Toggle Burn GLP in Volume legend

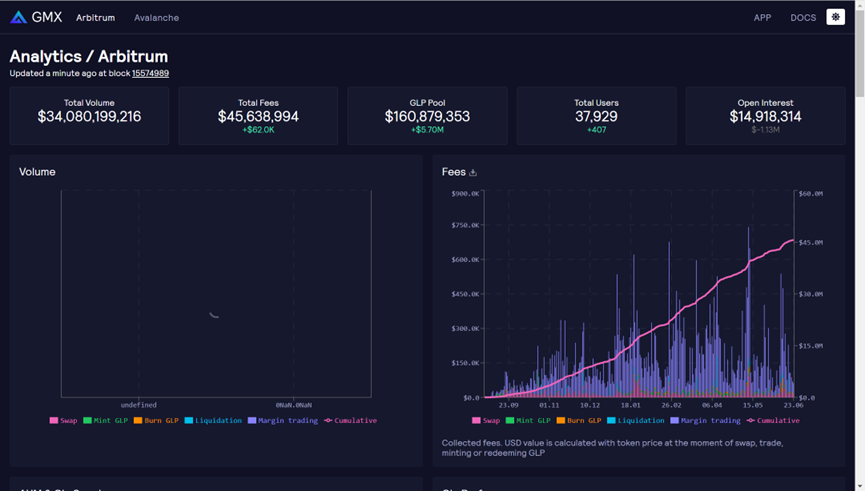[156, 420]
